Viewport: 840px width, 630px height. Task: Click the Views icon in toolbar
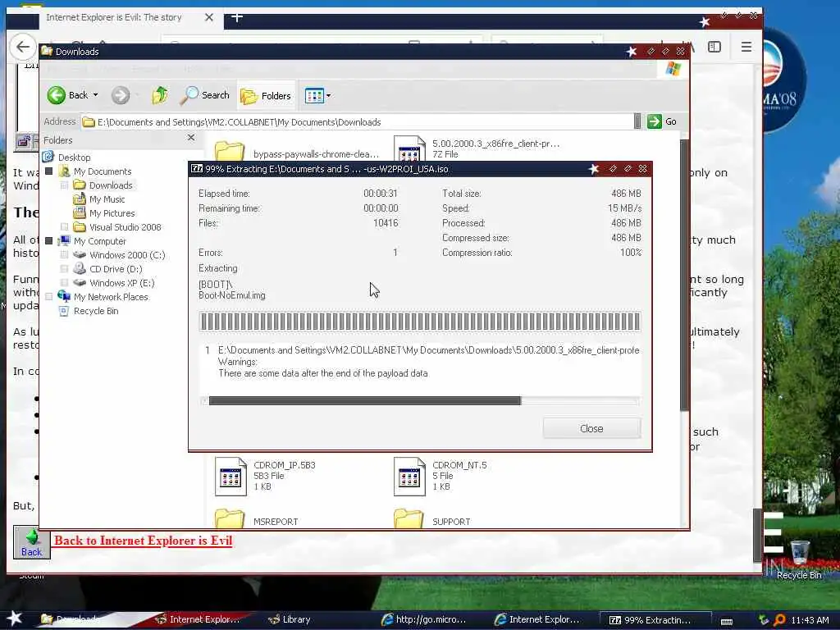tap(314, 96)
